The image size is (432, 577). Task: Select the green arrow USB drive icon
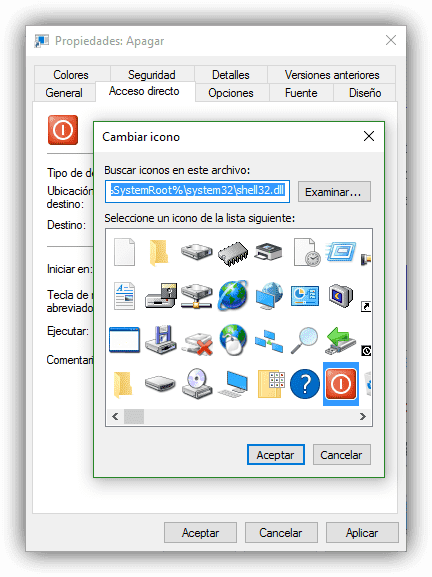(x=340, y=340)
